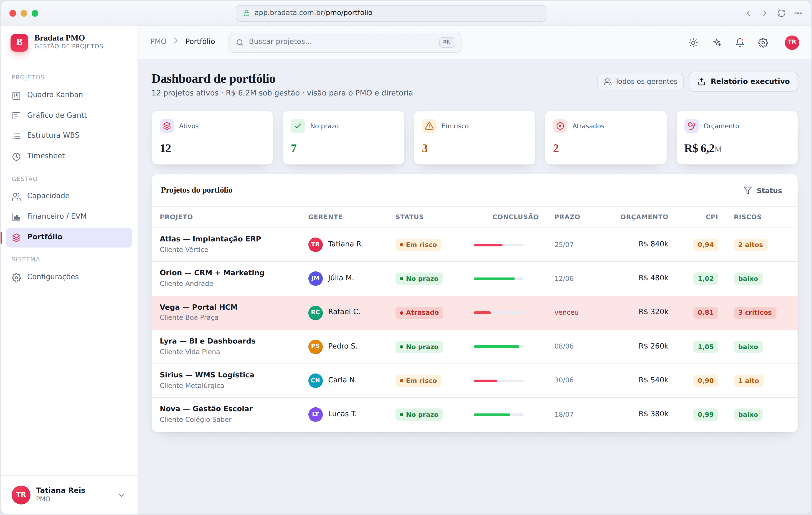The width and height of the screenshot is (812, 515).
Task: Click the Em risco badge on Atlas row
Action: (x=418, y=245)
